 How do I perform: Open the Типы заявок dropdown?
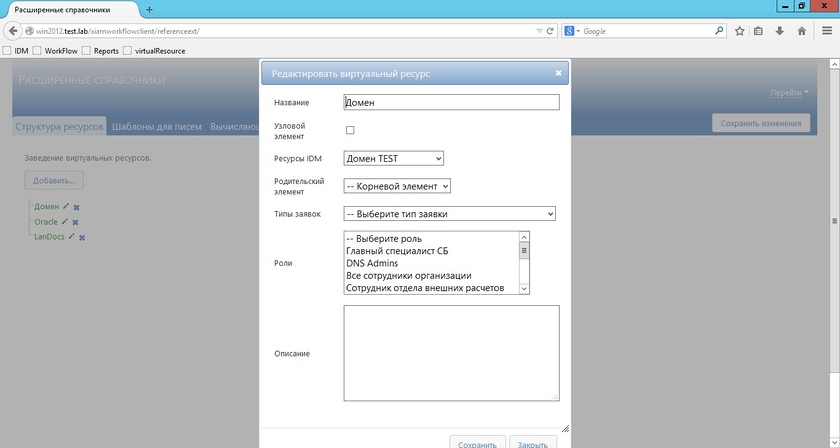pyautogui.click(x=449, y=214)
